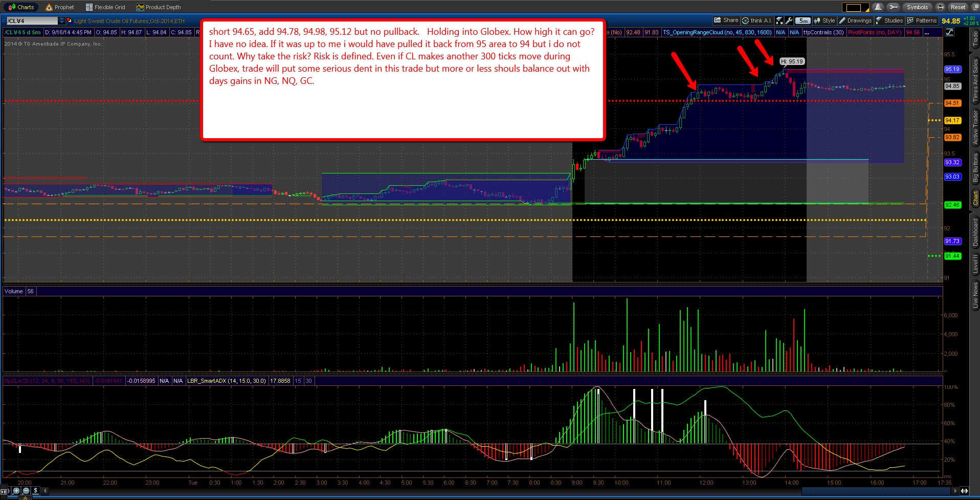
Task: Open the Charts tab
Action: pos(21,7)
